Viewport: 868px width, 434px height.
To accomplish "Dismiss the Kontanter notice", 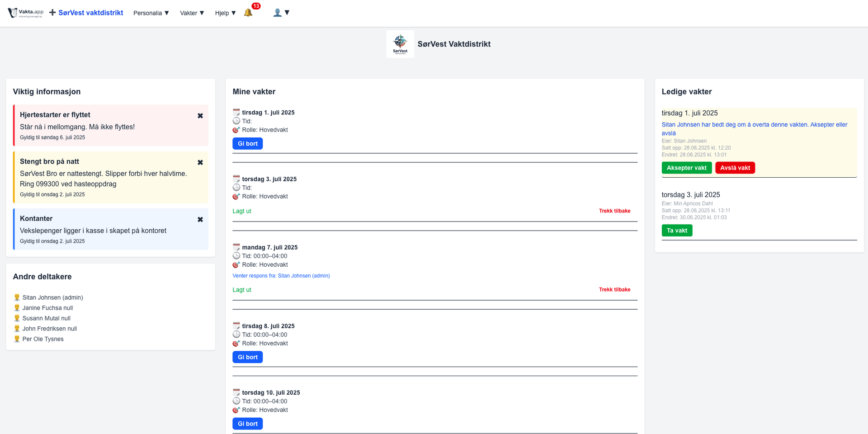I will pyautogui.click(x=200, y=219).
